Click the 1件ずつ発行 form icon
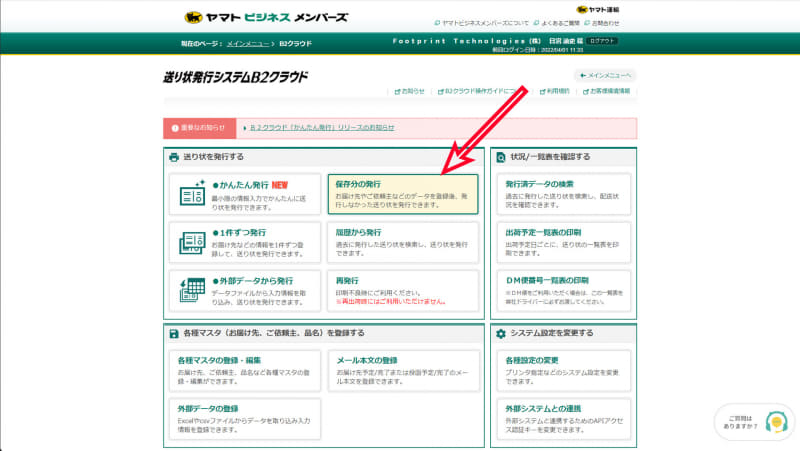Image resolution: width=800 pixels, height=451 pixels. pyautogui.click(x=192, y=242)
